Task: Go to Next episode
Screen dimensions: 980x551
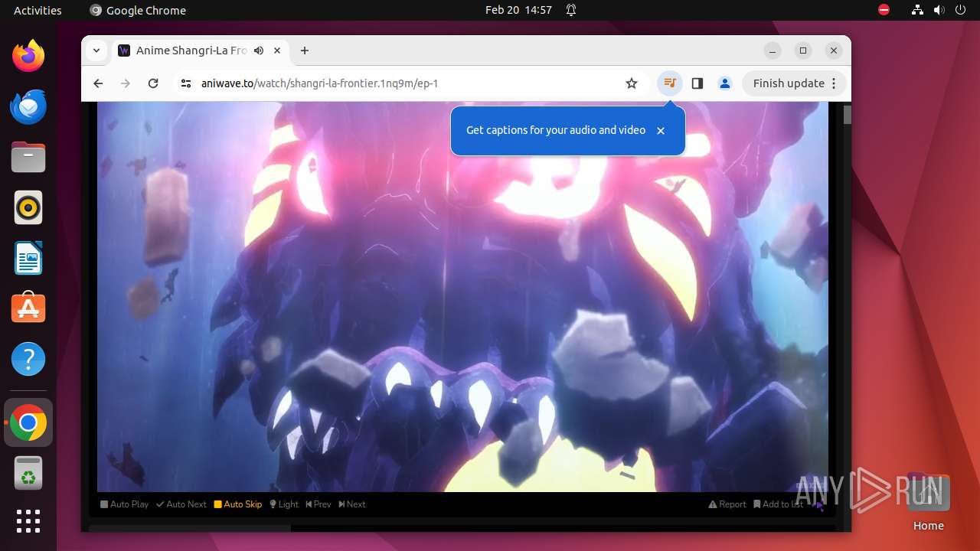Action: (x=352, y=504)
